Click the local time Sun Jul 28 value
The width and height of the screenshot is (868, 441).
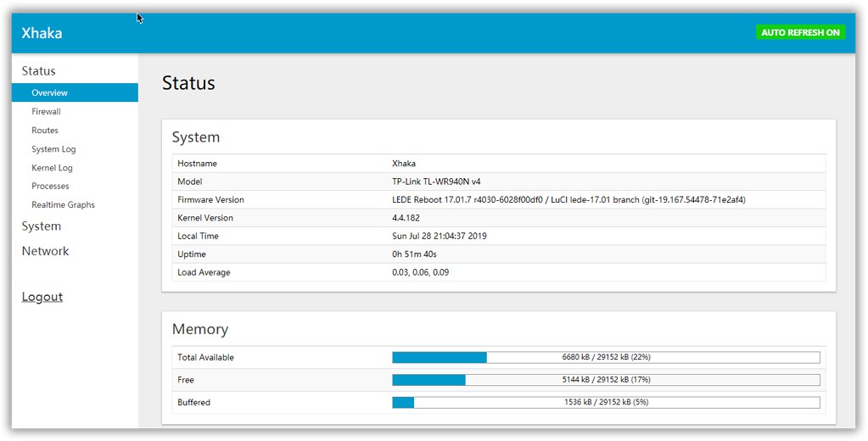(x=439, y=236)
